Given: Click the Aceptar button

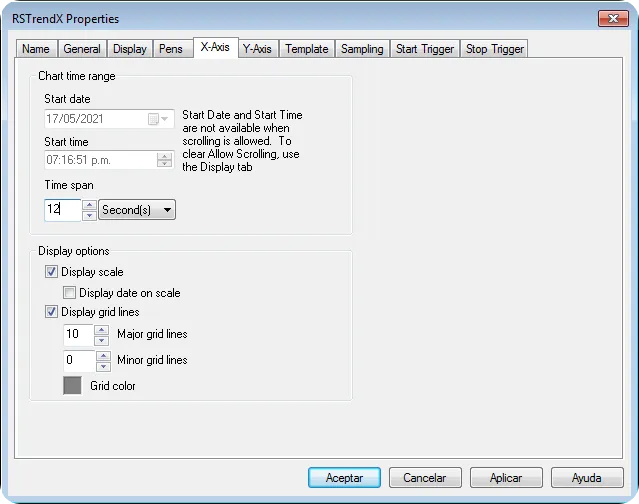Looking at the screenshot, I should tap(344, 478).
